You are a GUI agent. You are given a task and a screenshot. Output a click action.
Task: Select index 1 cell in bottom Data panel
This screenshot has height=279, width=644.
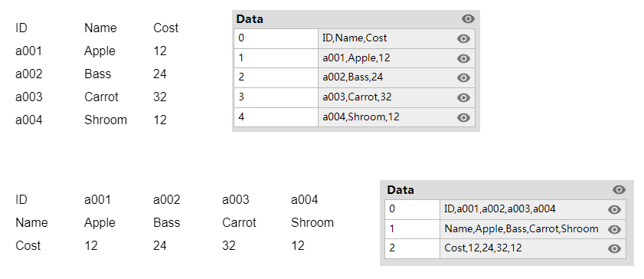coord(412,229)
